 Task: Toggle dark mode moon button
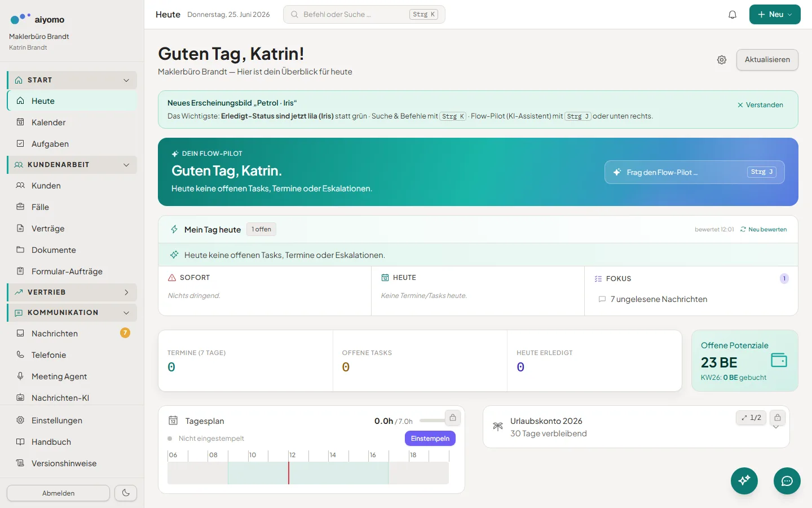pos(126,493)
